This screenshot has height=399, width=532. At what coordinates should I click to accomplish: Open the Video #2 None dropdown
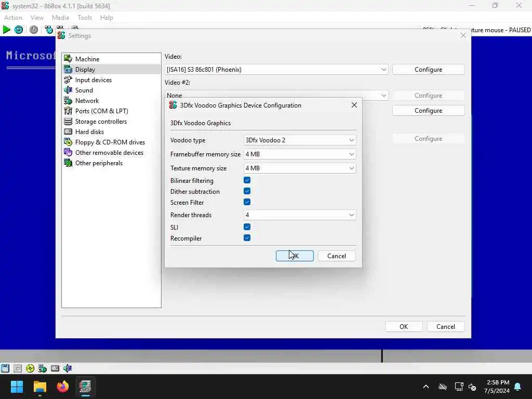(276, 95)
